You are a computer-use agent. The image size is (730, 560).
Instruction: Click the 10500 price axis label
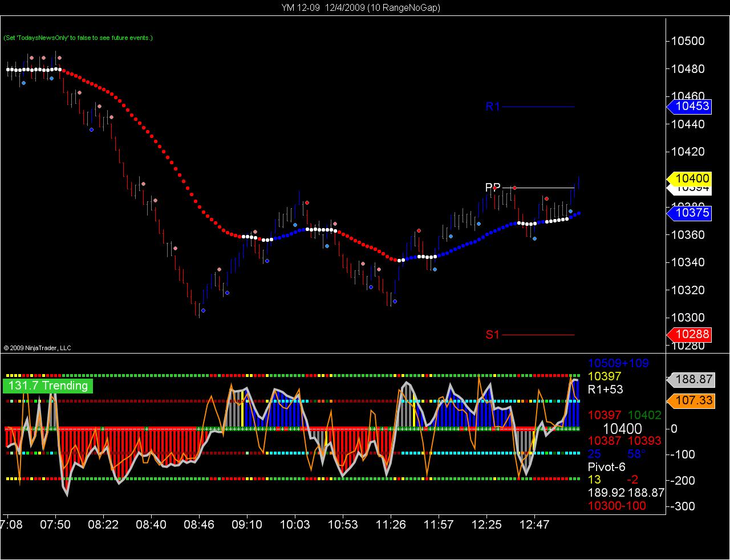pos(688,41)
